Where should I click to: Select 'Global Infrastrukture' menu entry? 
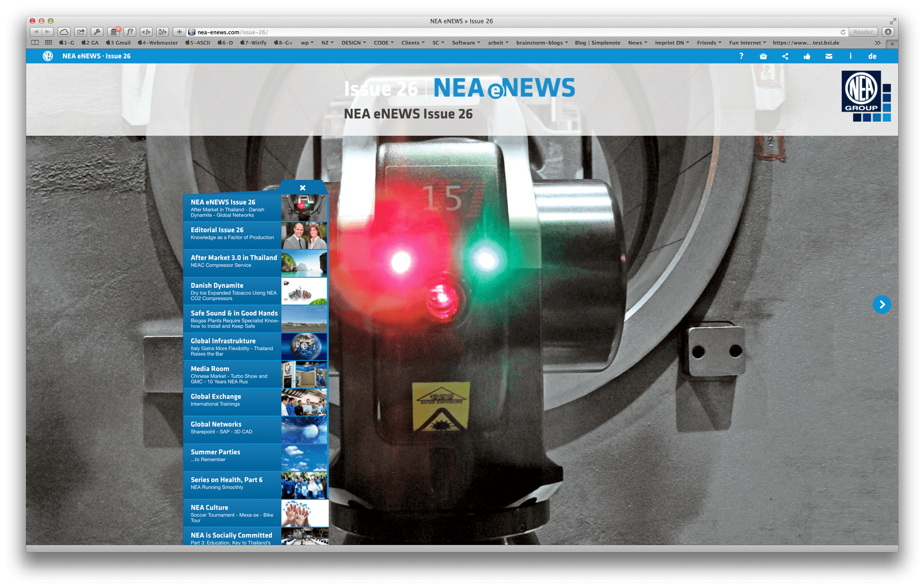coord(256,346)
